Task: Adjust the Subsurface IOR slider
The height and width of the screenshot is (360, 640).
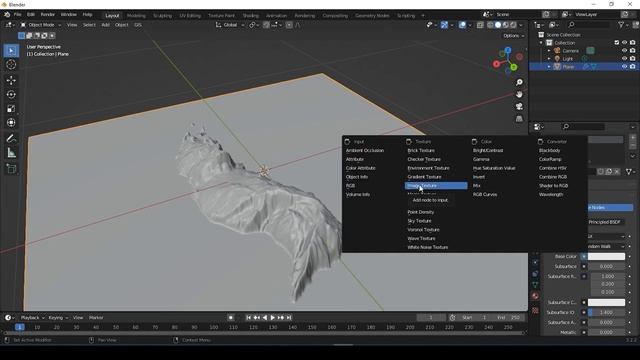Action: click(x=606, y=312)
